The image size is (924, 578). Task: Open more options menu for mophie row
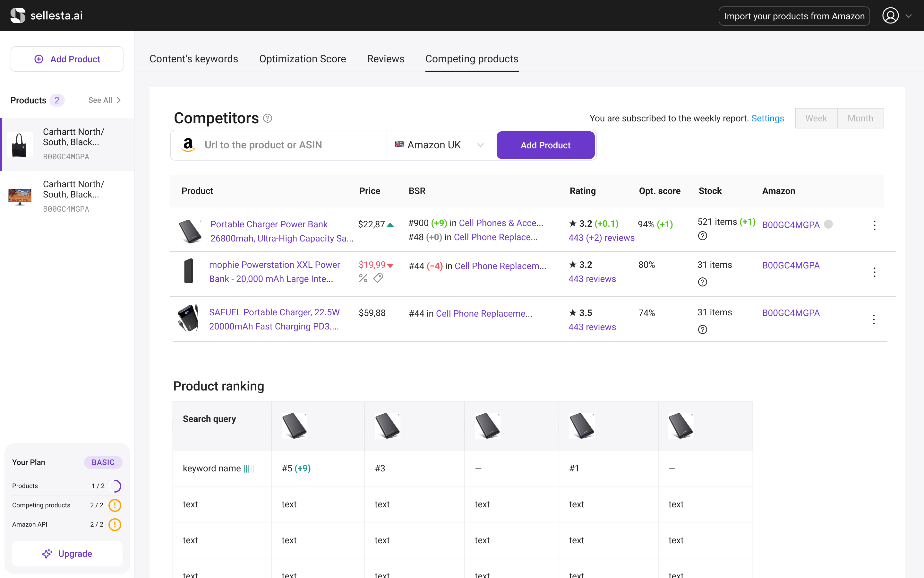point(874,272)
